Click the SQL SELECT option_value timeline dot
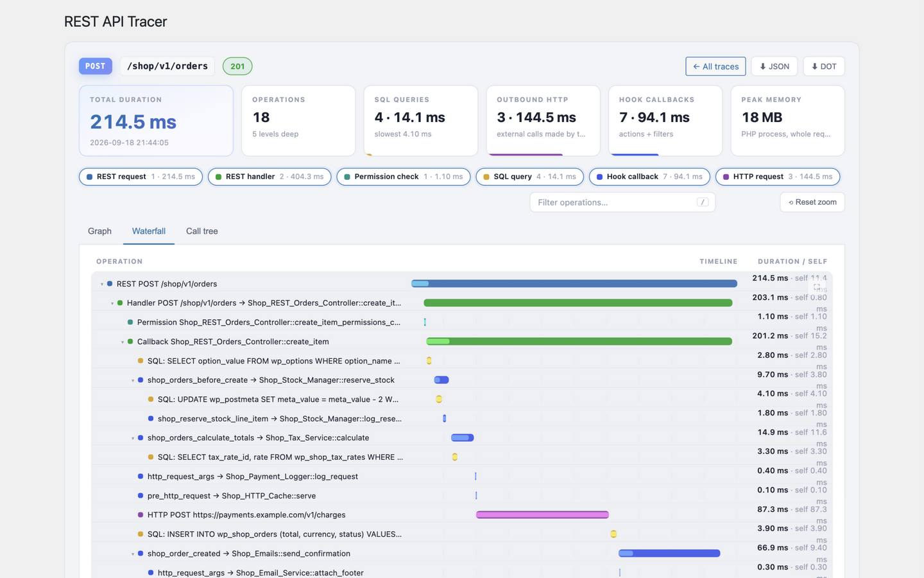Image resolution: width=924 pixels, height=578 pixels. point(429,360)
